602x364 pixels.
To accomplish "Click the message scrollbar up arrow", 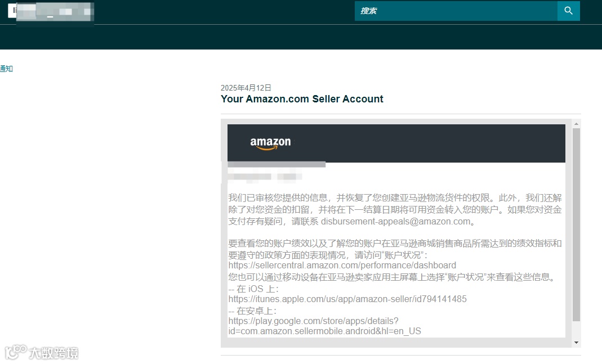I will [576, 124].
